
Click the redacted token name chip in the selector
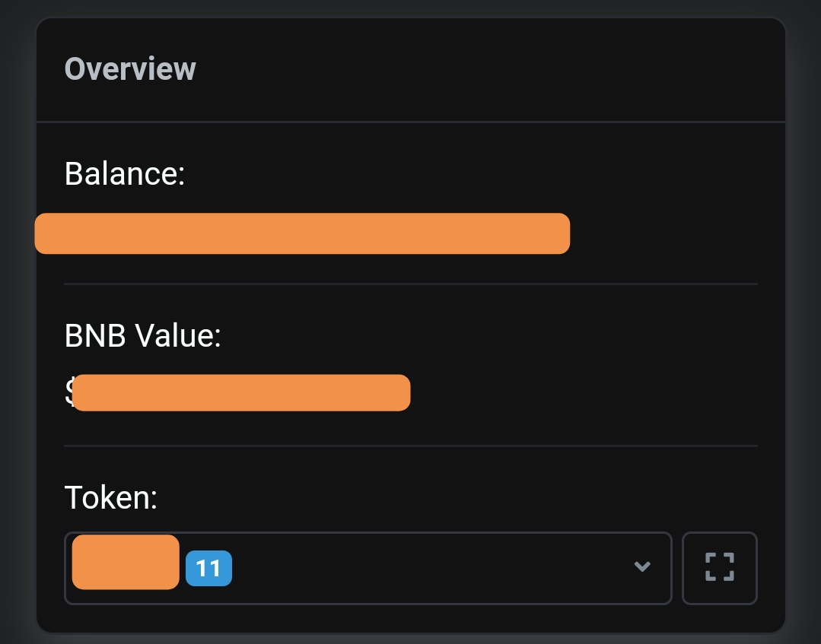(125, 563)
